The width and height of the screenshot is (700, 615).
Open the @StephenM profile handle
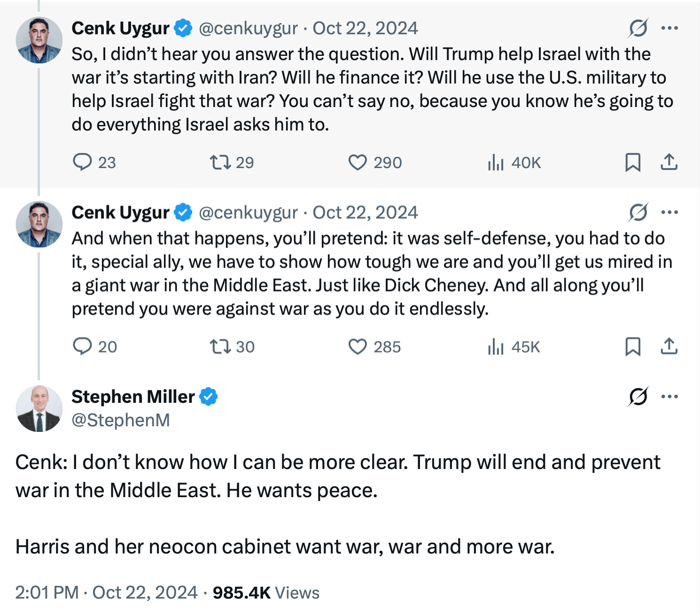pos(121,420)
